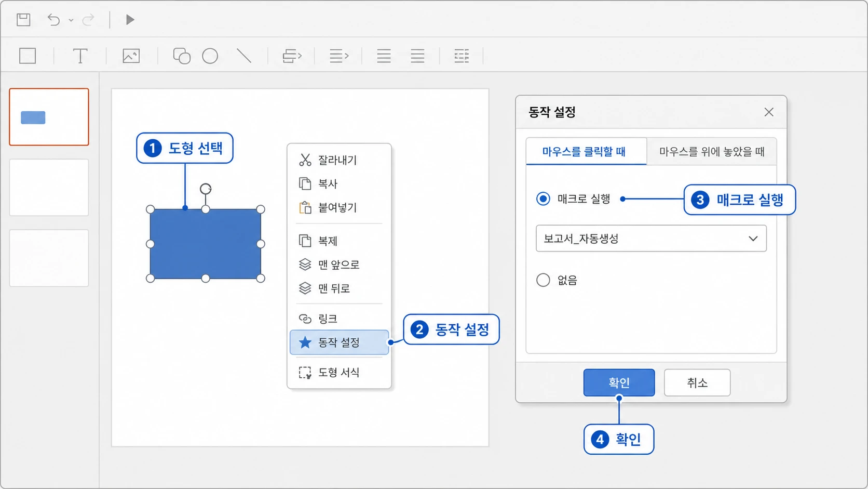Switch to 마우스를 클릭할 때 tab
Image resolution: width=868 pixels, height=489 pixels.
pyautogui.click(x=586, y=151)
